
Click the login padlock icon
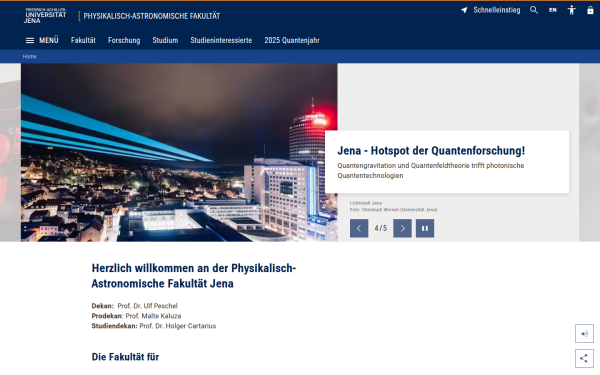point(590,10)
